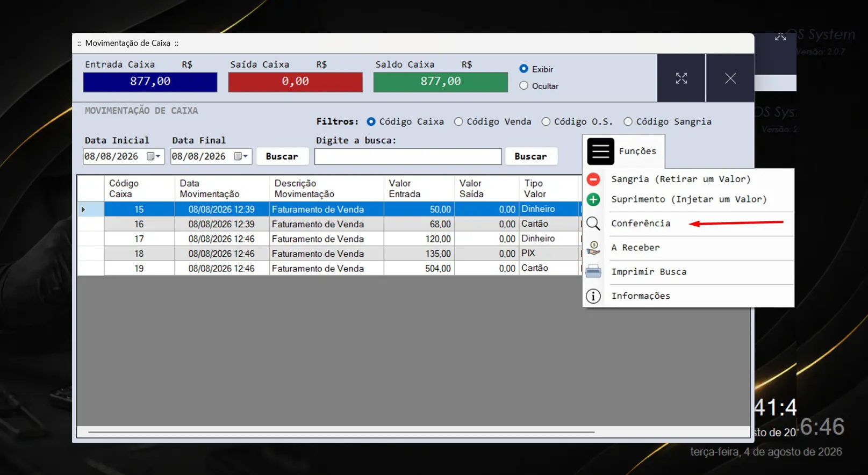Click Dinheiro in the row with code 15
Viewport: 868px width, 475px height.
549,210
